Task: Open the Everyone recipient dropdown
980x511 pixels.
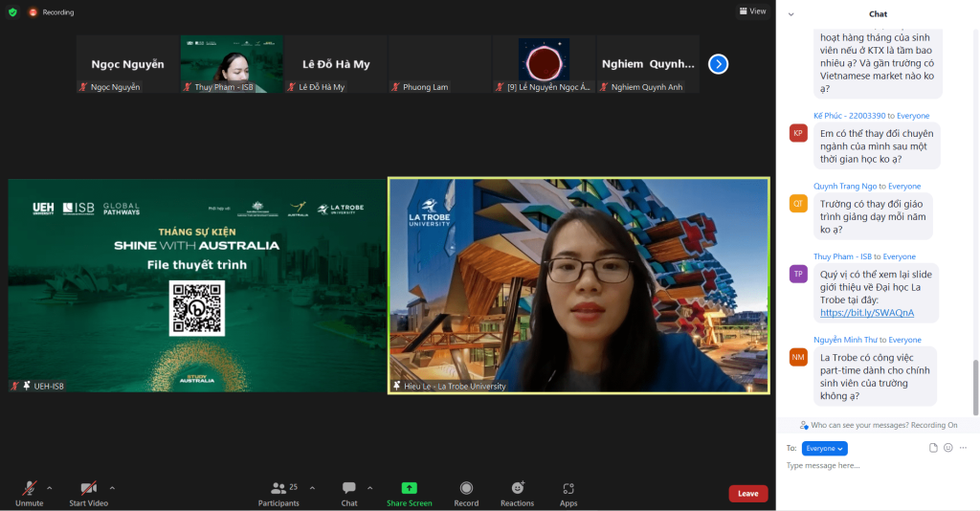Action: click(824, 448)
